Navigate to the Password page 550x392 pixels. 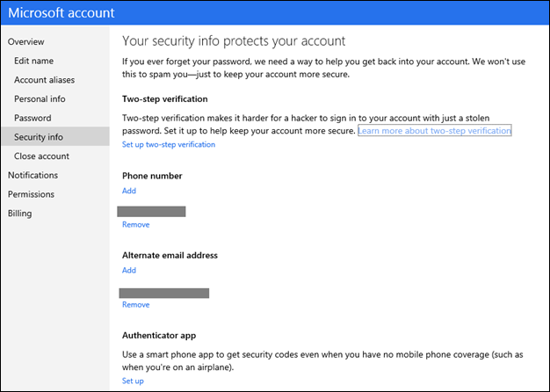33,118
